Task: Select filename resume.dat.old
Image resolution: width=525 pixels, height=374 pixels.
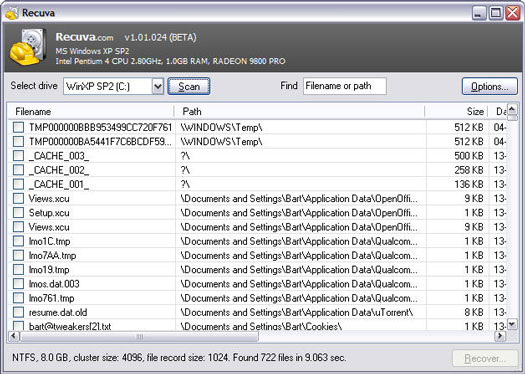Action: 58,312
